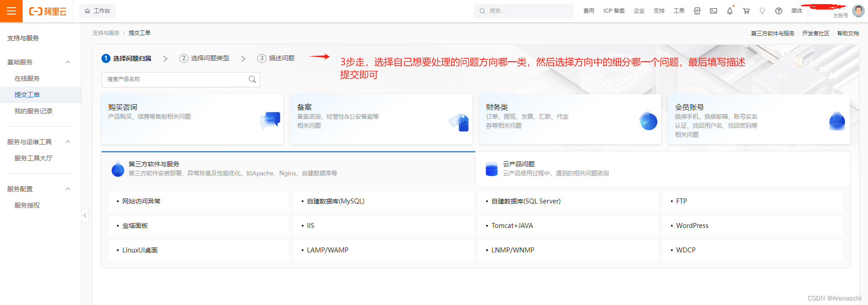Switch to the 云产品问题 tab
The image size is (868, 305).
663,169
